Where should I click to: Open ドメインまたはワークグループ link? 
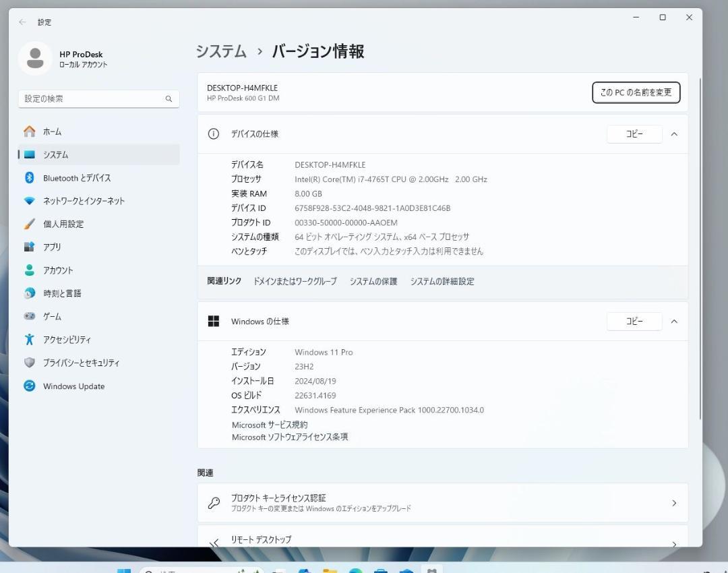pyautogui.click(x=295, y=281)
